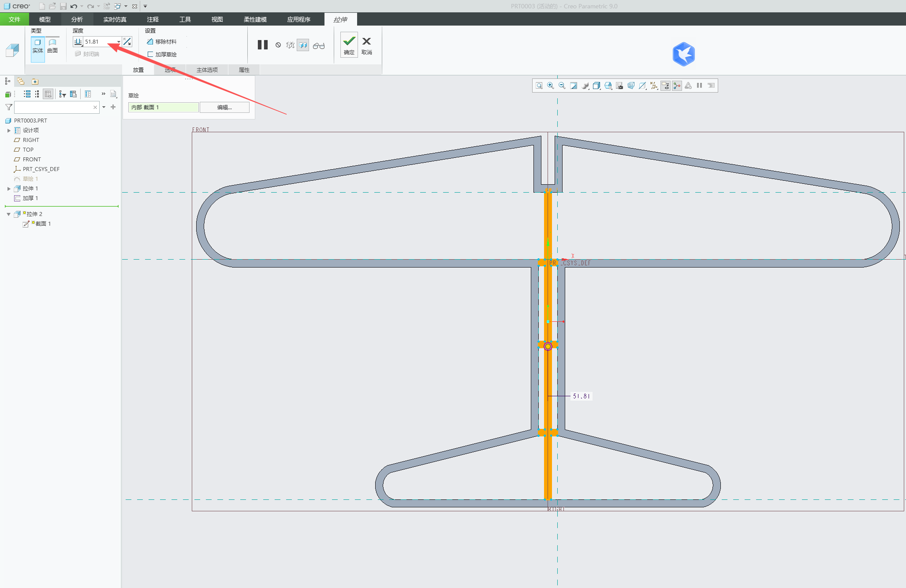Viewport: 906px width, 588px height.
Task: Click the 内部 截面 1 sketch collector field
Action: (x=164, y=107)
